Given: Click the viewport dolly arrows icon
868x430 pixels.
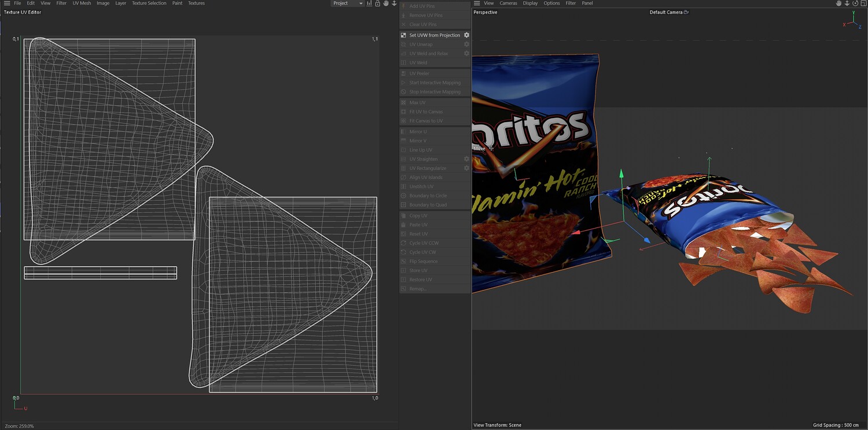Looking at the screenshot, I should click(847, 3).
